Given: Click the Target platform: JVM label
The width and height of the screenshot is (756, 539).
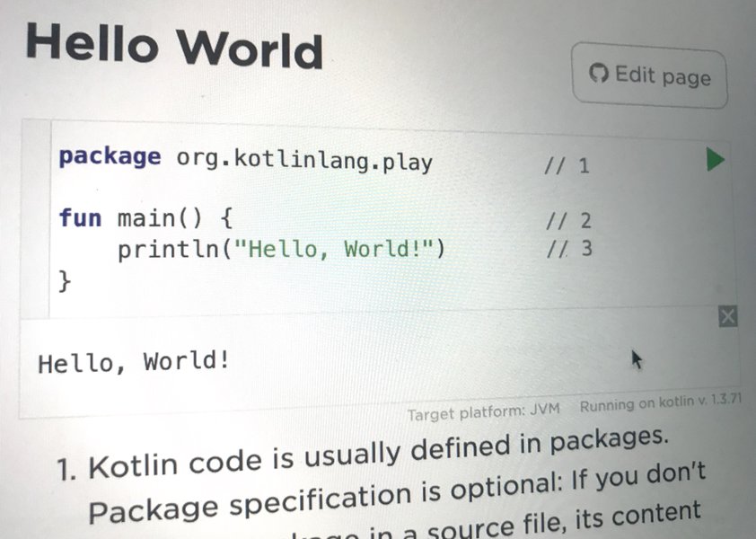Looking at the screenshot, I should (483, 411).
